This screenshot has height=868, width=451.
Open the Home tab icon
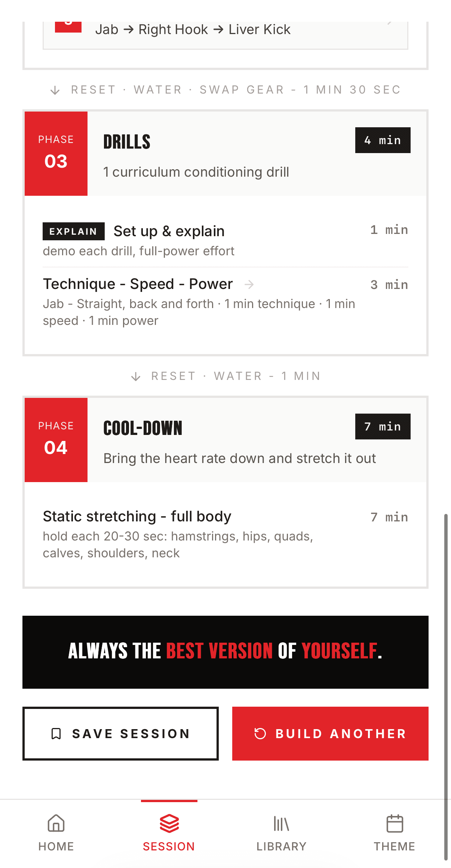click(56, 823)
